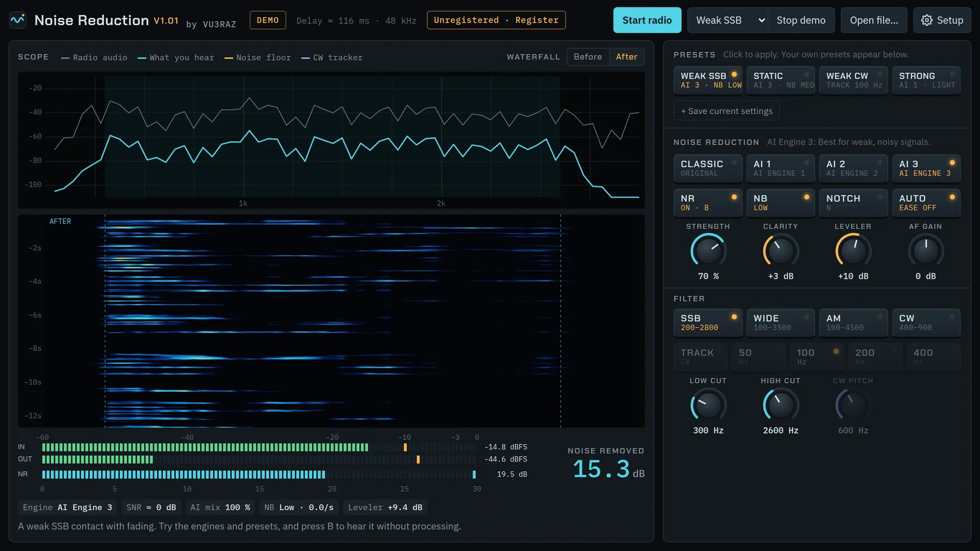The image size is (980, 551).
Task: Apply the STRONG preset
Action: point(926,80)
